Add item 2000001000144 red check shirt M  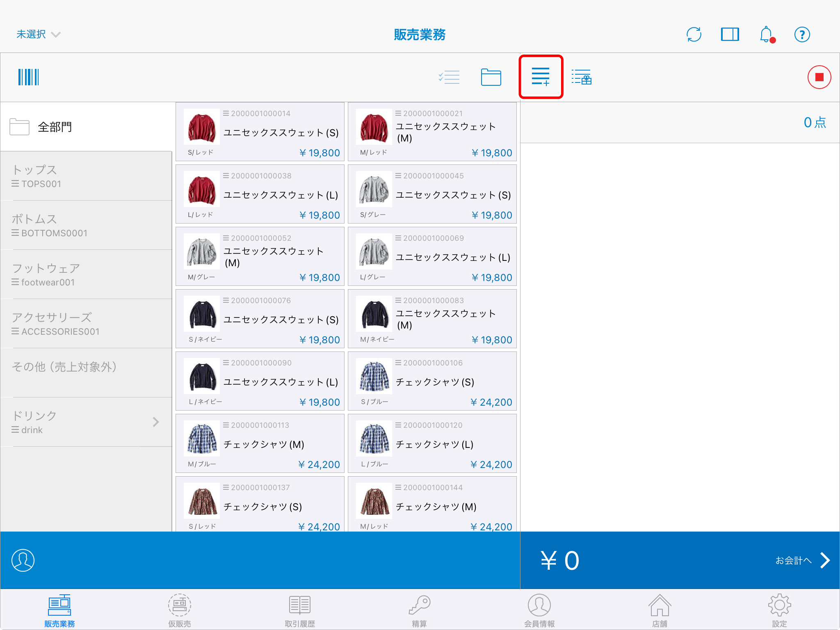click(432, 504)
